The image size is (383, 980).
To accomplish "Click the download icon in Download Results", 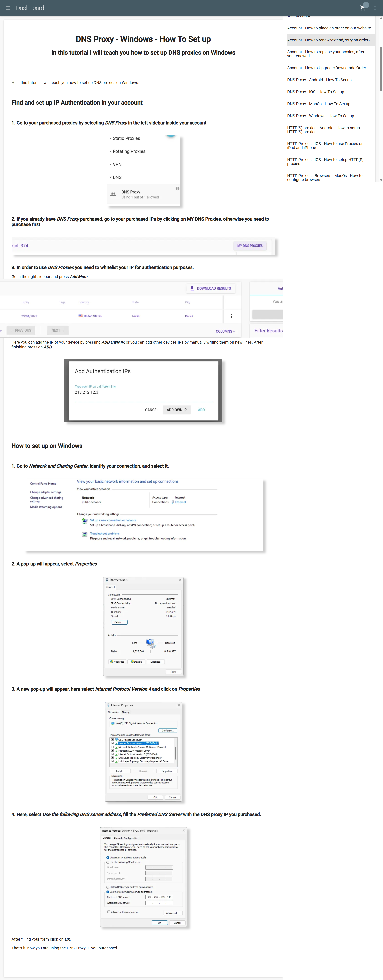I will click(x=192, y=288).
